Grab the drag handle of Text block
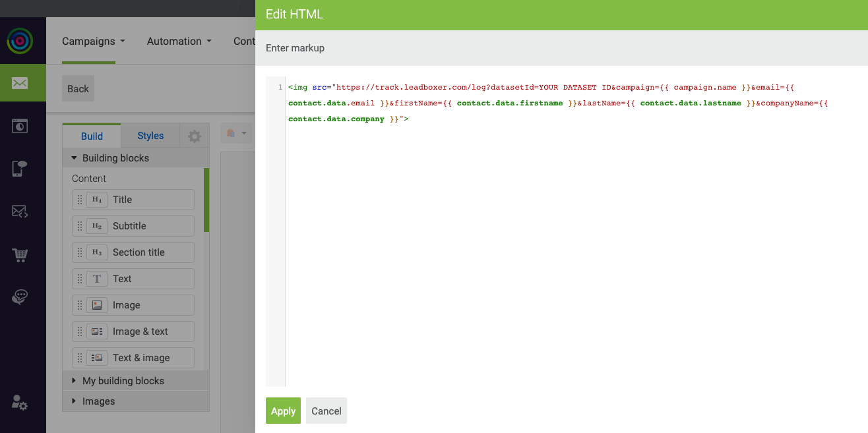Screen dimensions: 868x433 click(80, 279)
